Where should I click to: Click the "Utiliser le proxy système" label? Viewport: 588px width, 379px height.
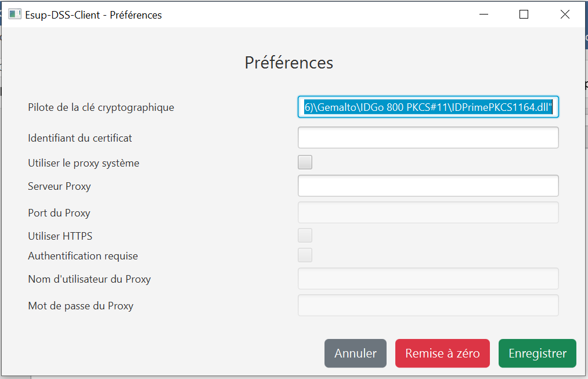(x=84, y=163)
